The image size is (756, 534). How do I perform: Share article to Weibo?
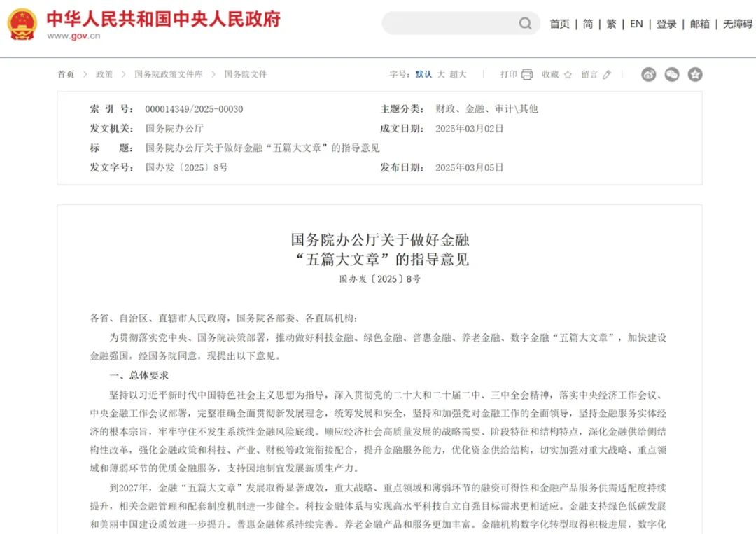point(649,75)
